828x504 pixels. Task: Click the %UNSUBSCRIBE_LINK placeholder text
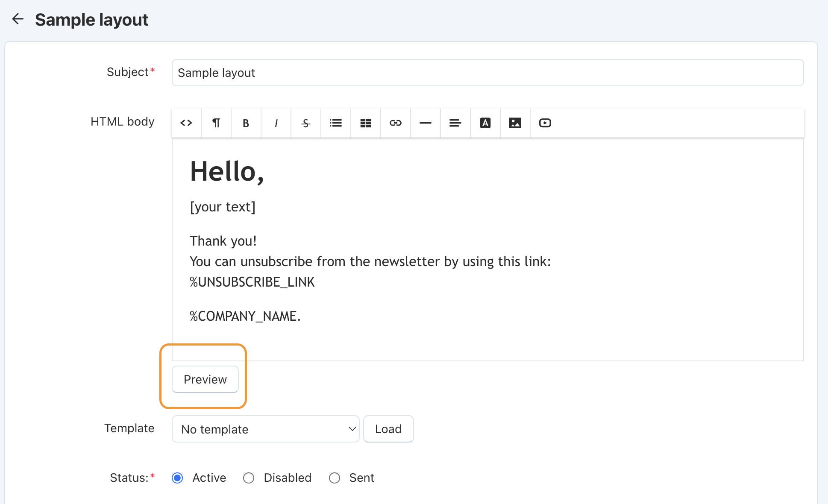click(252, 282)
